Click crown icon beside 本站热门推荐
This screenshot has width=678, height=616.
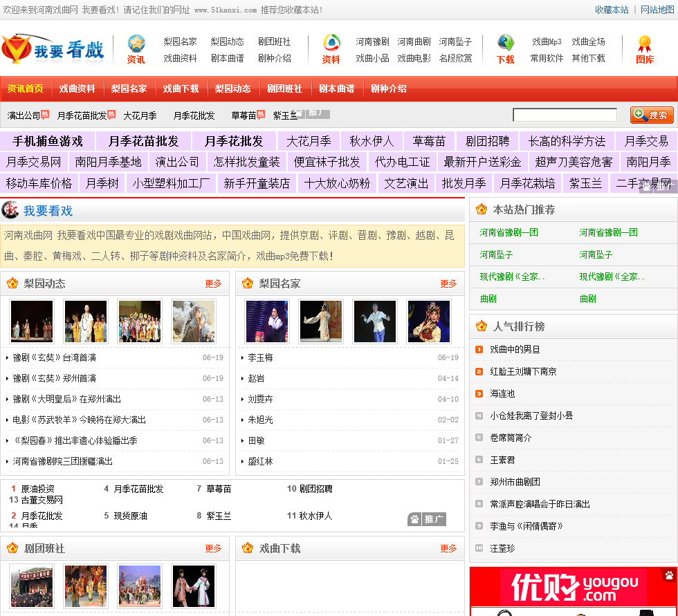(x=482, y=209)
